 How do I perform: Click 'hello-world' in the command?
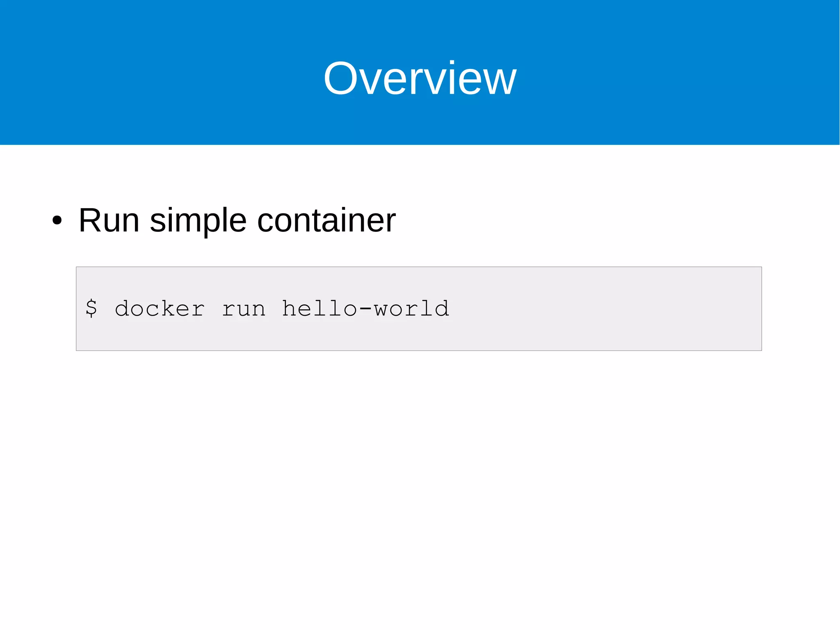pyautogui.click(x=365, y=308)
